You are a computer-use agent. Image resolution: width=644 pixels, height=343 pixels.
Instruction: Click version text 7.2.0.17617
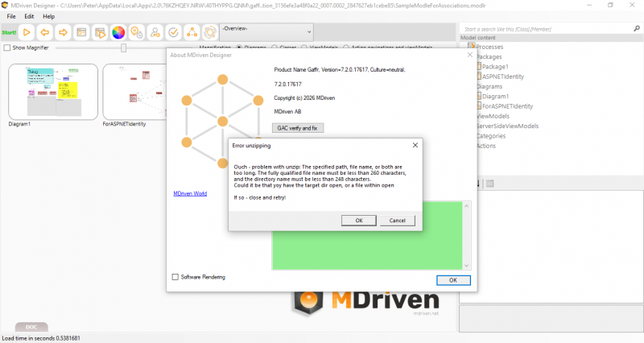[x=288, y=85]
